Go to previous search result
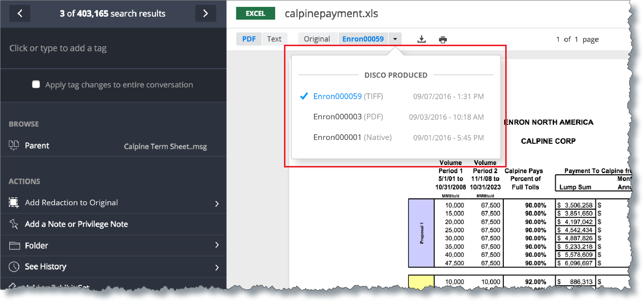The width and height of the screenshot is (644, 302). (x=20, y=13)
